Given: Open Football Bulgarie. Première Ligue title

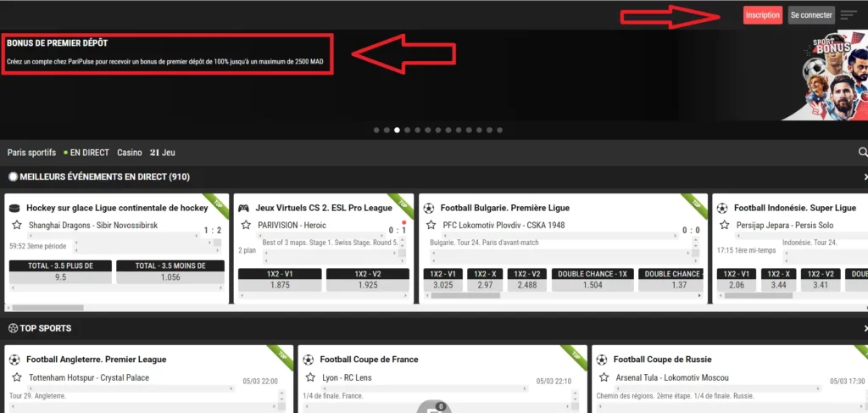Looking at the screenshot, I should (505, 208).
